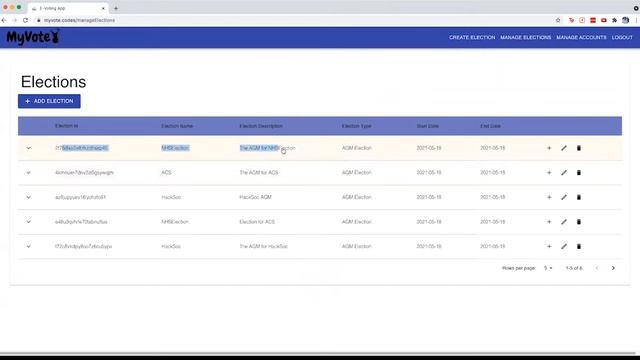
Task: Click the Election Id column header
Action: [67, 126]
